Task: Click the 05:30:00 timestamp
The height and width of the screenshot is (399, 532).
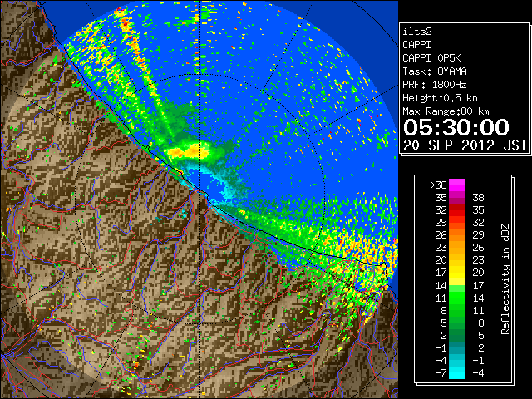Action: click(456, 127)
